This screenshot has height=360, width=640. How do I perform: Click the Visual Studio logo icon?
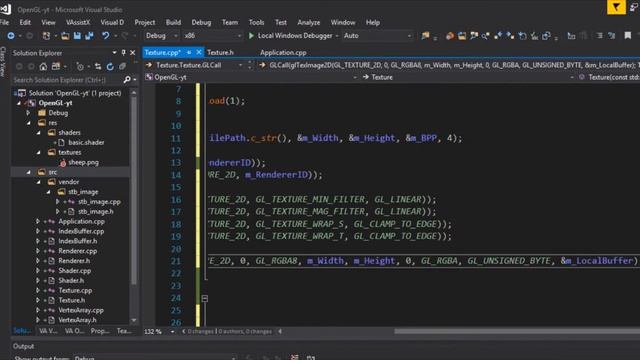tap(6, 9)
